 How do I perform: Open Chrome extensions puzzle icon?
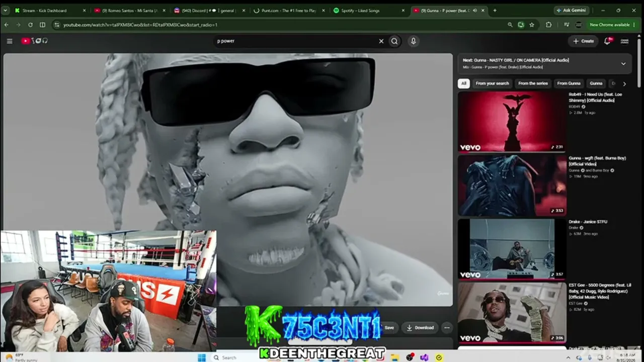548,25
